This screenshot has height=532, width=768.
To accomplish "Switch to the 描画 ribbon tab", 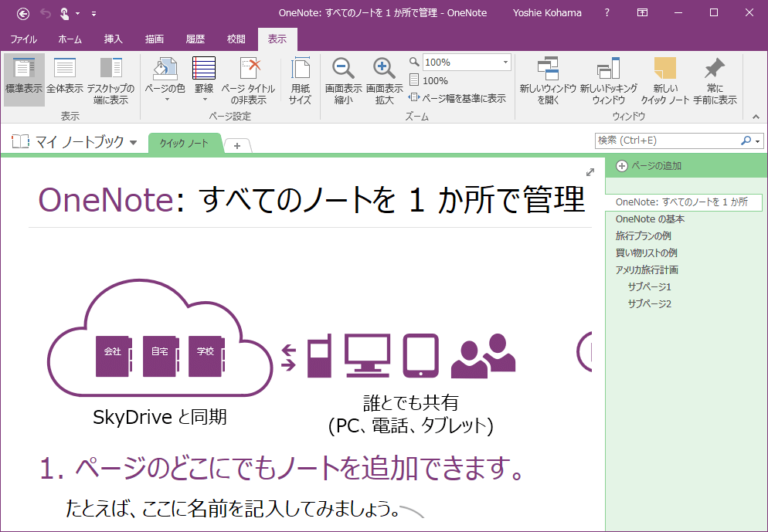I will click(x=154, y=39).
